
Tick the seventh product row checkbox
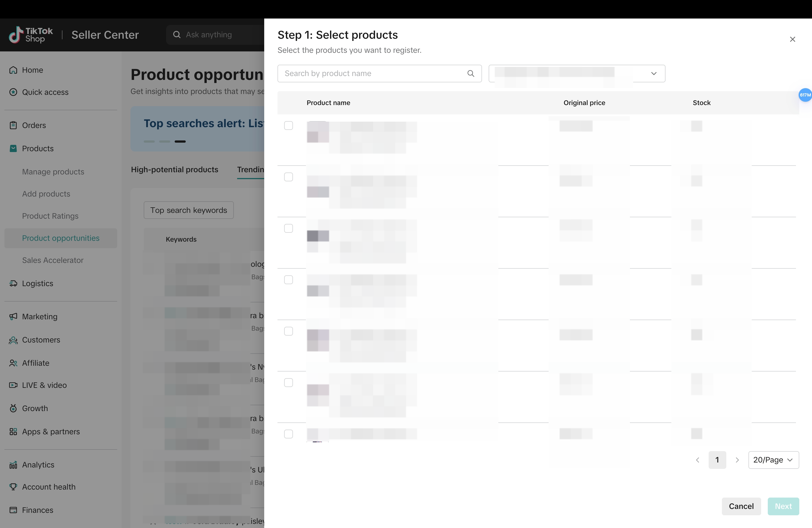click(x=289, y=434)
